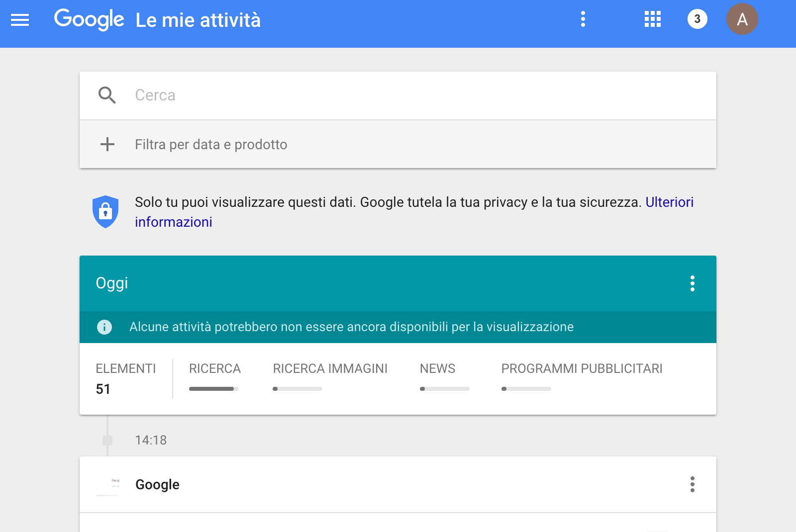Open the Google apps grid
This screenshot has width=796, height=532.
pos(652,19)
